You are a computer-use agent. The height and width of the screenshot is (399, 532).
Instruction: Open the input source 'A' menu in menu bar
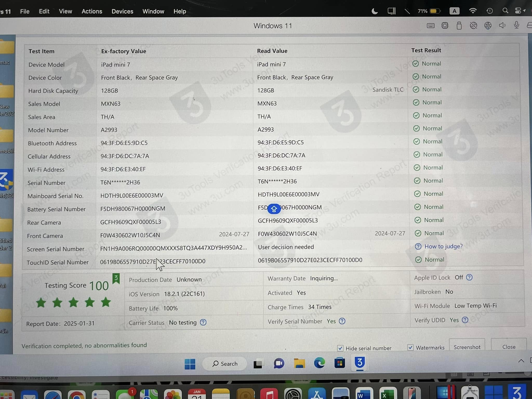[x=454, y=11]
